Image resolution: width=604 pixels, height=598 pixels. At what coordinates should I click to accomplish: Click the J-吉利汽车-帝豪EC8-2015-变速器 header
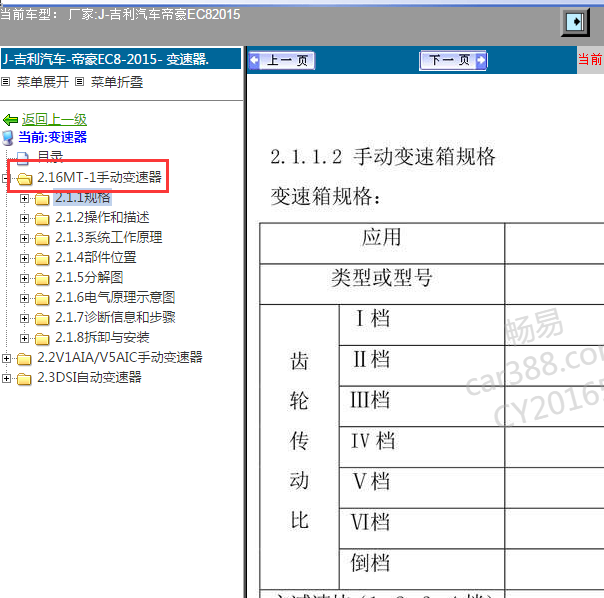click(121, 59)
